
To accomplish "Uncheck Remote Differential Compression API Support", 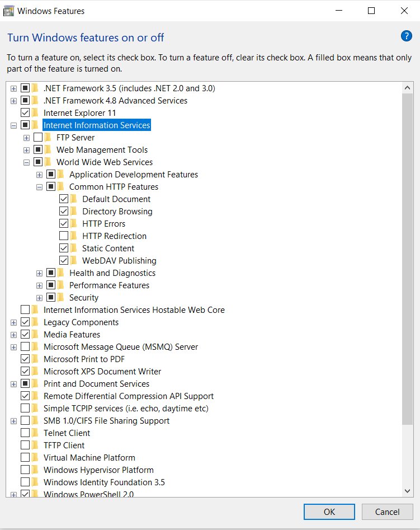I will tap(25, 396).
